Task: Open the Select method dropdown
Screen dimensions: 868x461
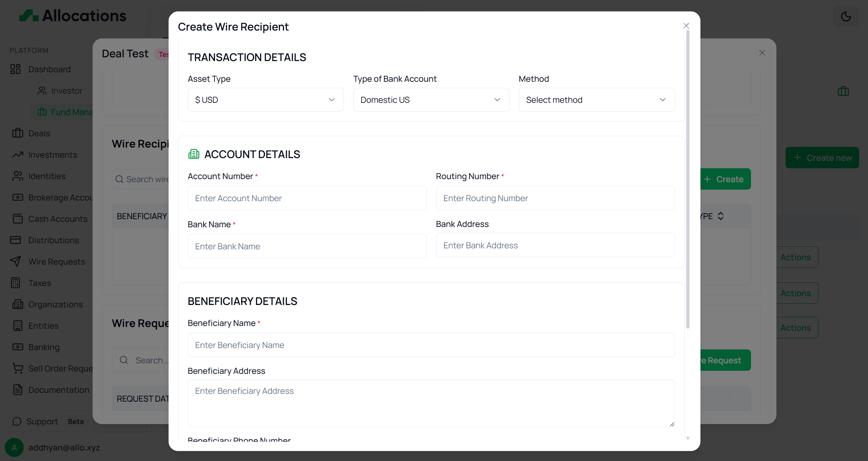Action: tap(596, 100)
